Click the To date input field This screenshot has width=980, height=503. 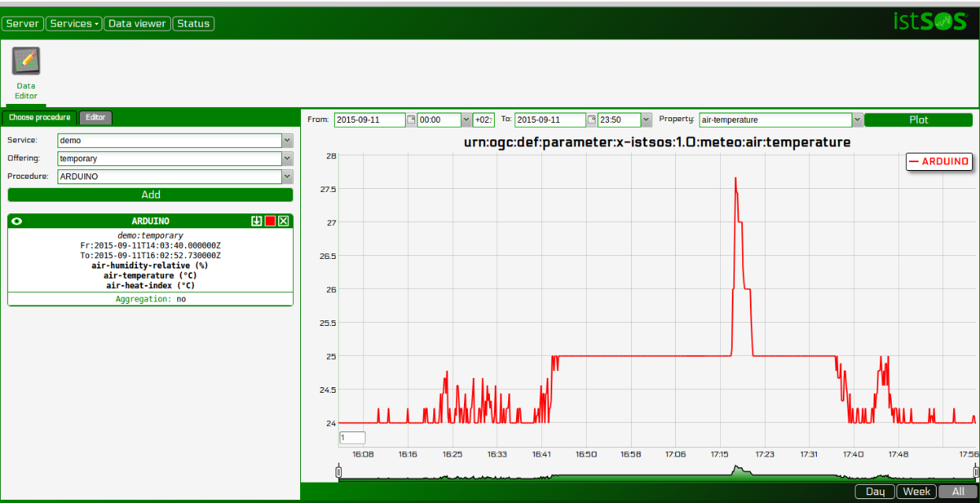pyautogui.click(x=551, y=120)
